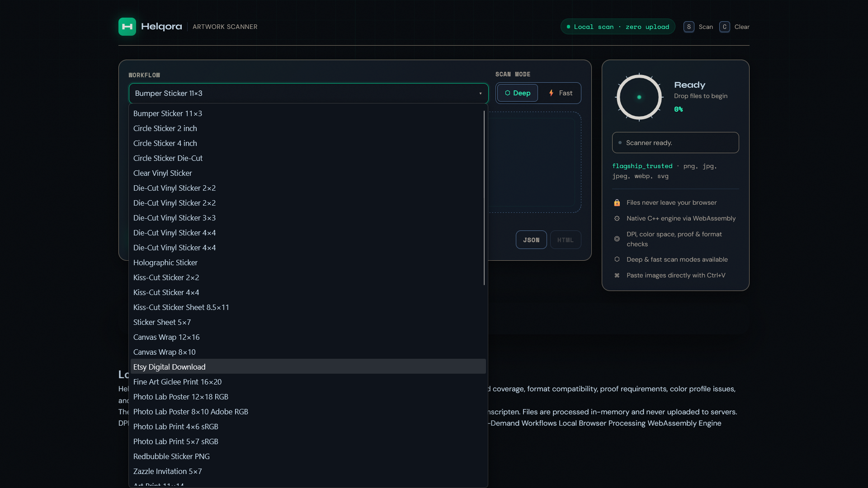868x488 pixels.
Task: Select HTML export format
Action: pos(566,240)
